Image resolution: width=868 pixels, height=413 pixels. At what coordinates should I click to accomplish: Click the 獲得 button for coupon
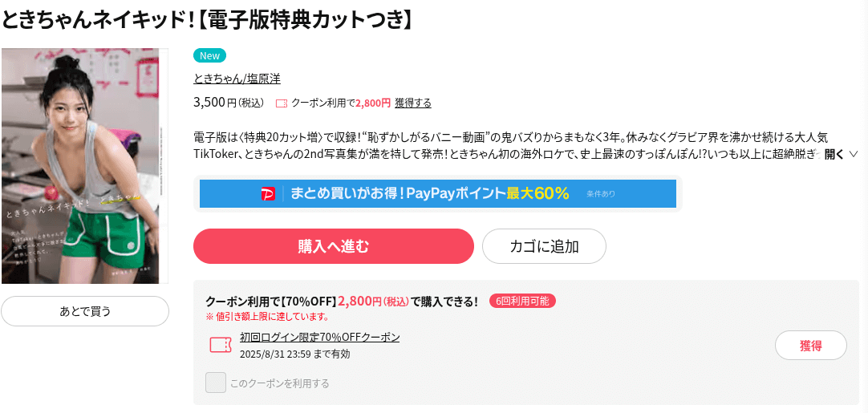[811, 346]
